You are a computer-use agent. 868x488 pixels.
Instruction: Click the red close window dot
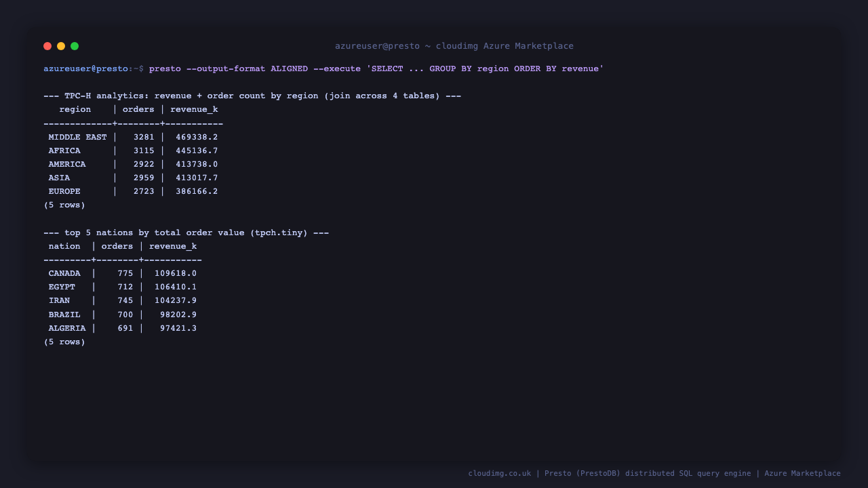47,46
